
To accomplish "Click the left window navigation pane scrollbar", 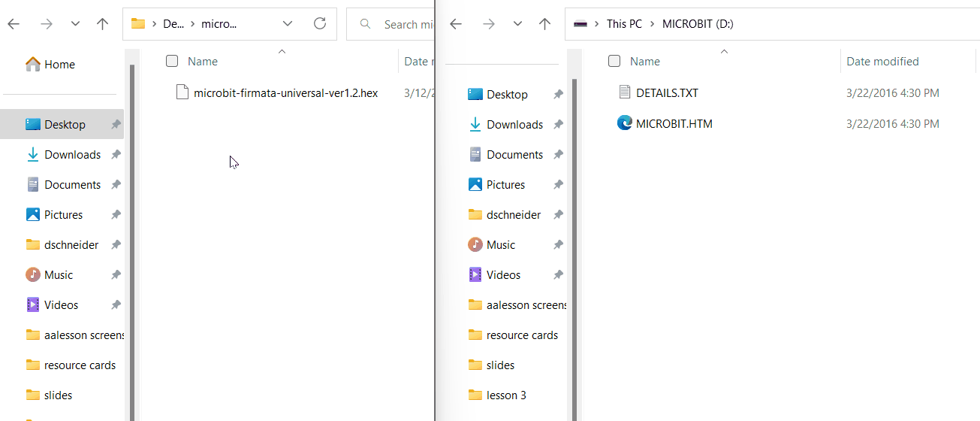I will [132, 226].
